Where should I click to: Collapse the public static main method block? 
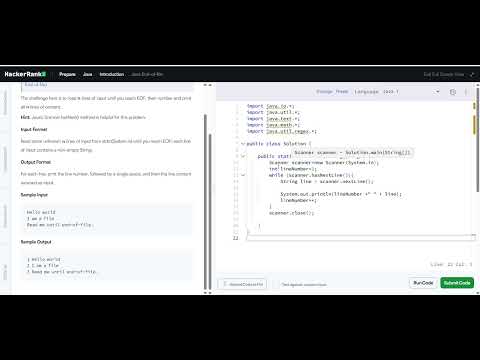click(x=243, y=156)
